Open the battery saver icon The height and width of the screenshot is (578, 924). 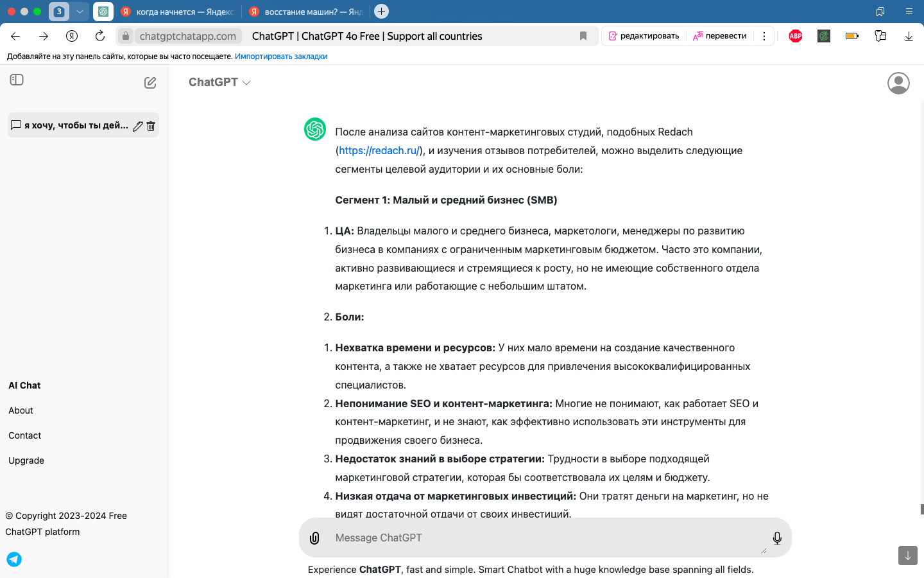point(852,36)
